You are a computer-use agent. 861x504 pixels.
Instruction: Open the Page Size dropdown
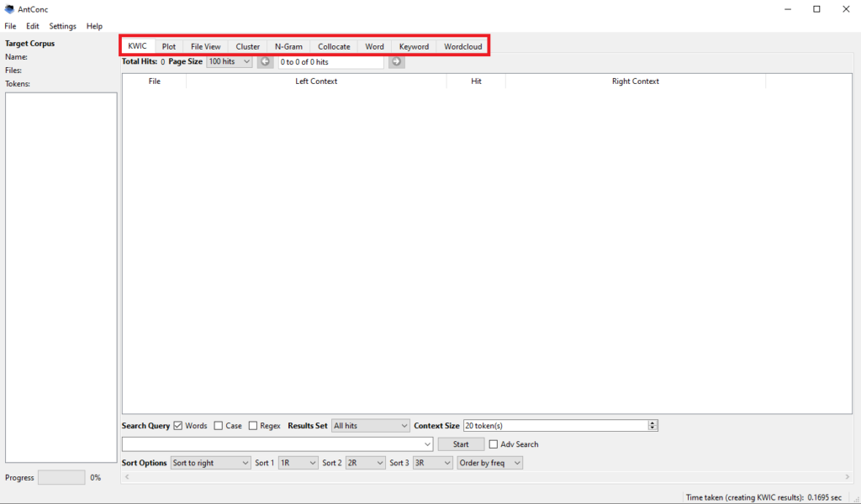point(230,62)
